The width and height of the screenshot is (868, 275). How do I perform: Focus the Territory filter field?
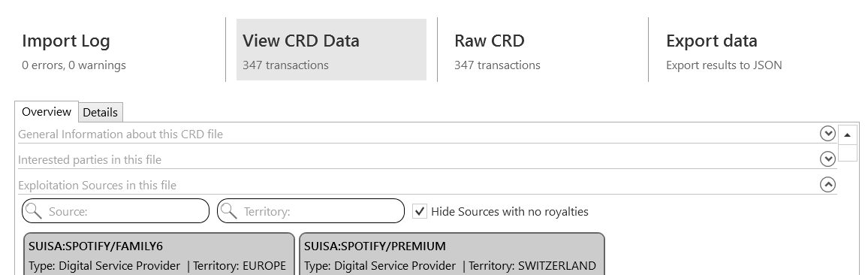point(311,211)
